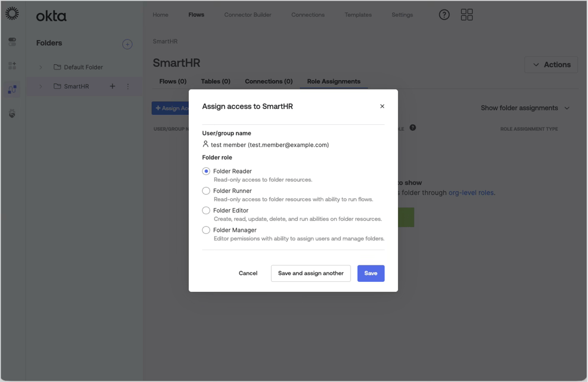Expand the SmartHR folder tree node

coord(41,87)
